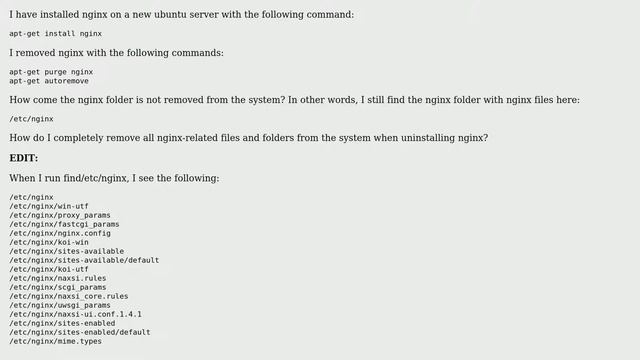Click the '/etc/nginx/scgi_params' line
640x360 pixels.
click(58, 287)
